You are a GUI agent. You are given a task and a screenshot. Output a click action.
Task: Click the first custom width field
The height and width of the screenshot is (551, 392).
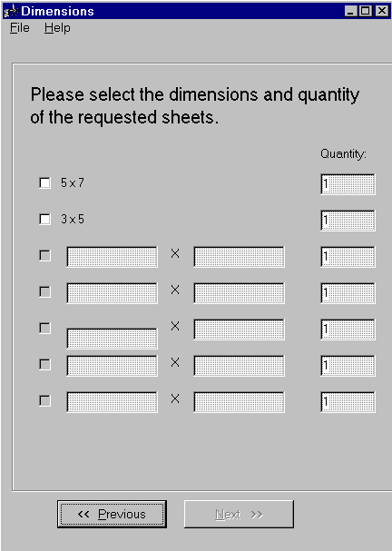(112, 257)
